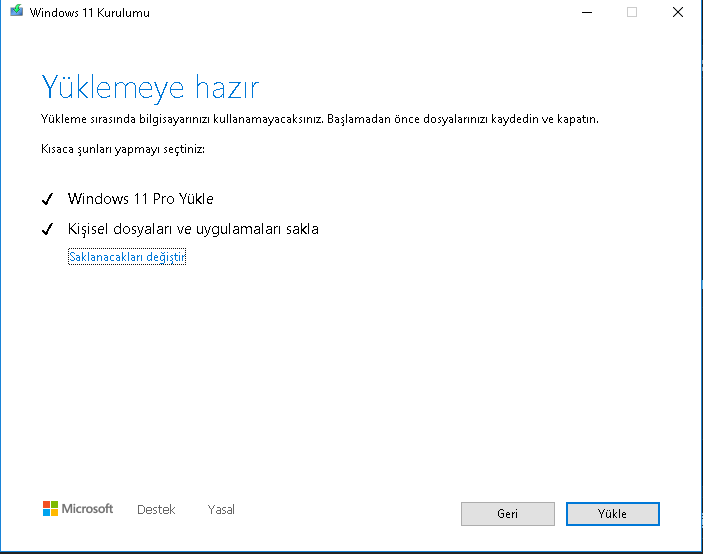
Task: Close the Windows 11 Kurulumu window
Action: 678,12
